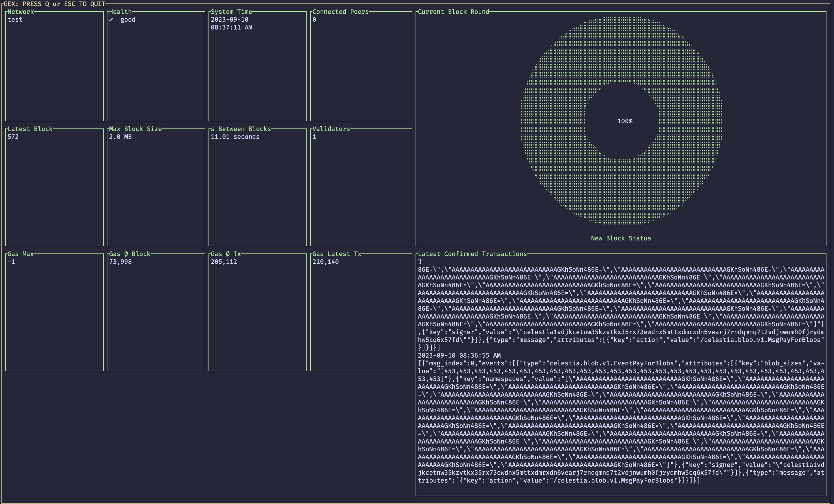The height and width of the screenshot is (504, 834).
Task: Click the up arrow in Latest Confirmed Transactions
Action: tap(420, 262)
